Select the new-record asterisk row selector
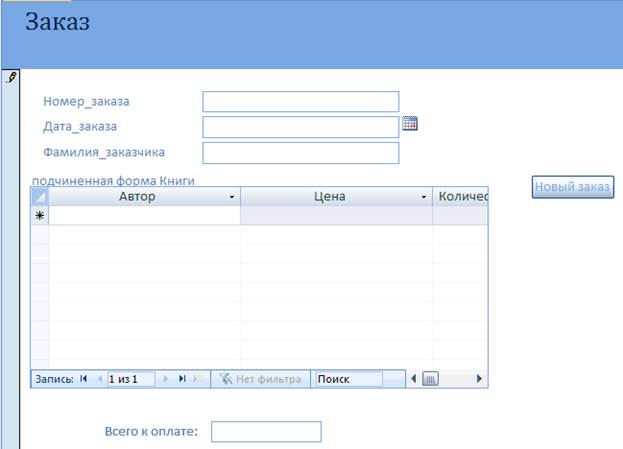623x449 pixels. pos(40,215)
